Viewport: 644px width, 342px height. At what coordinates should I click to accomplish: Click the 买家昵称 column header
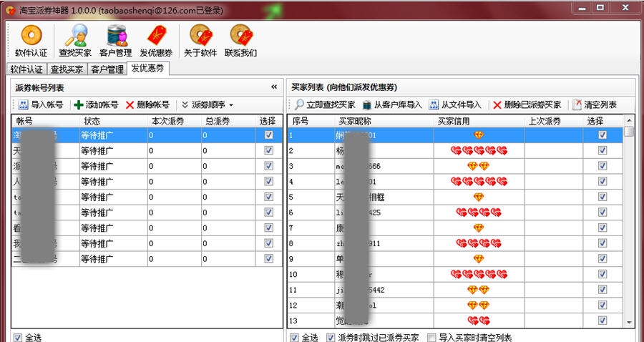[384, 121]
